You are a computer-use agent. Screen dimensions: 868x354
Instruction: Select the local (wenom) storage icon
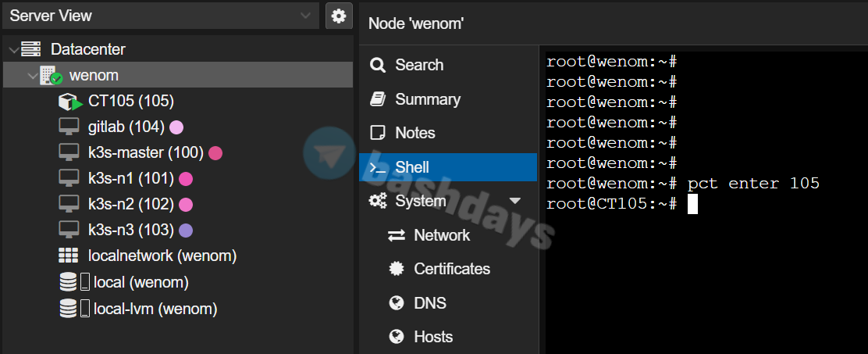point(69,282)
